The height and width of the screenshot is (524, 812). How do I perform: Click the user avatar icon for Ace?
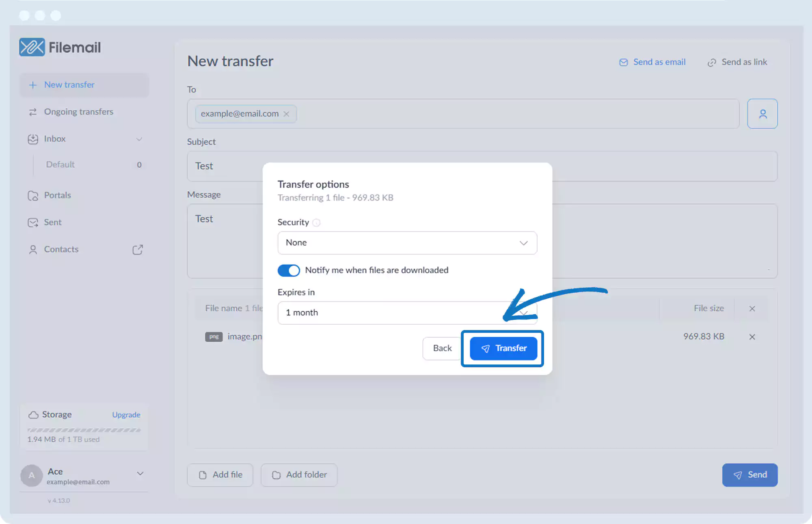(x=31, y=476)
